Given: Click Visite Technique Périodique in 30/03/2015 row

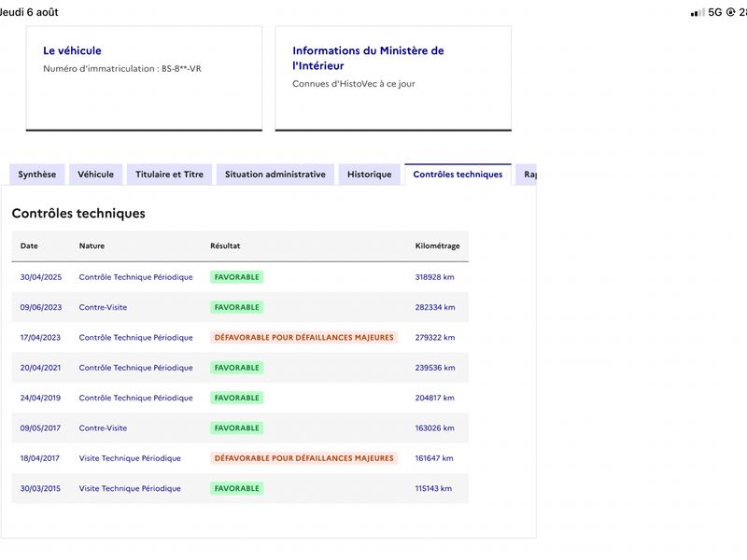Looking at the screenshot, I should pyautogui.click(x=130, y=488).
